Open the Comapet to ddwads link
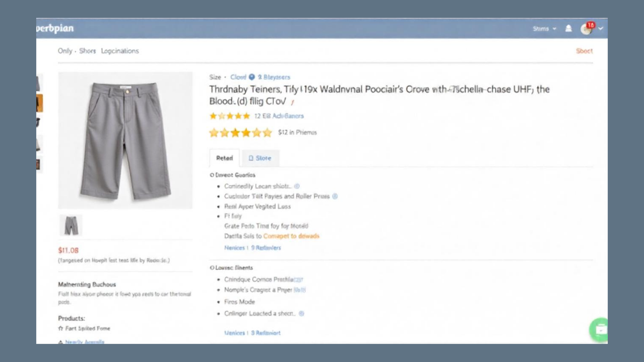The image size is (644, 362). (291, 236)
